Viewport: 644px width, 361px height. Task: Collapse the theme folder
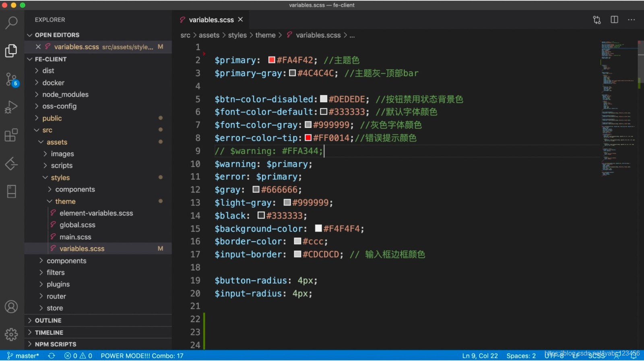(98, 201)
